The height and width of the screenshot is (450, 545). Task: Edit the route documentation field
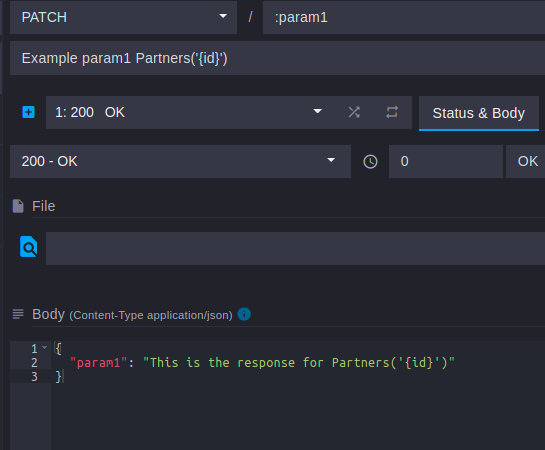pyautogui.click(x=277, y=58)
